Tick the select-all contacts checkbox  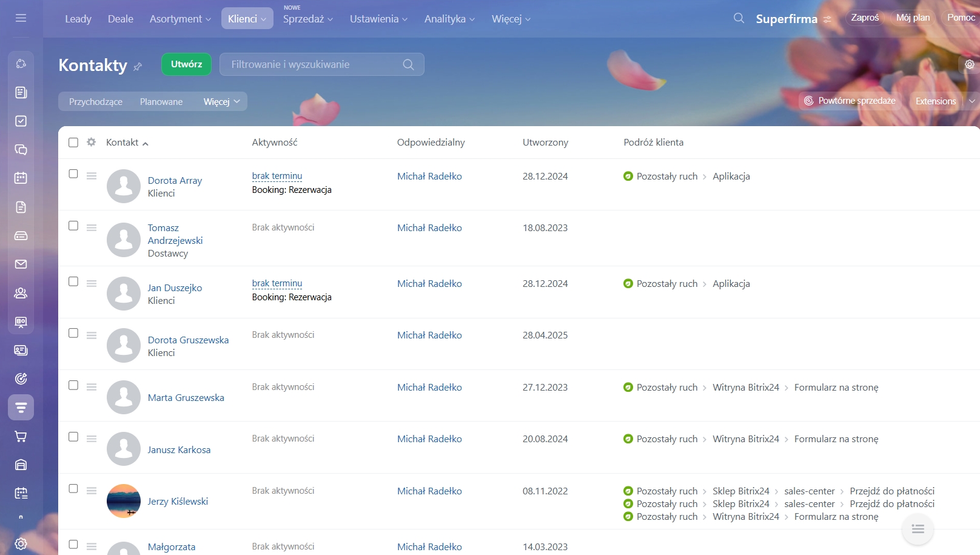coord(73,143)
